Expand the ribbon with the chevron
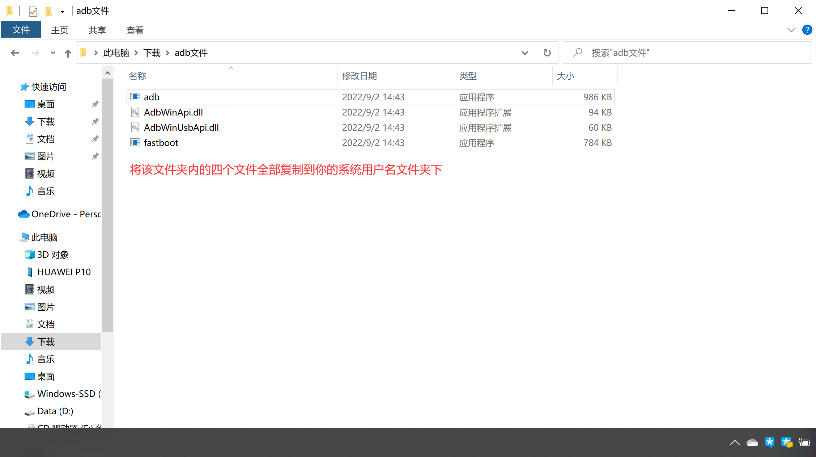816x457 pixels. [790, 30]
